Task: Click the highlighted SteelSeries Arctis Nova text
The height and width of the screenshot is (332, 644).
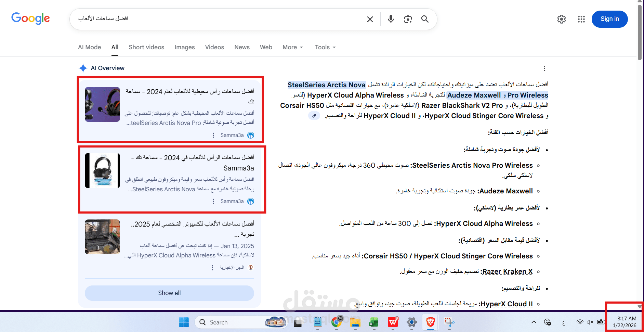Action: [327, 85]
